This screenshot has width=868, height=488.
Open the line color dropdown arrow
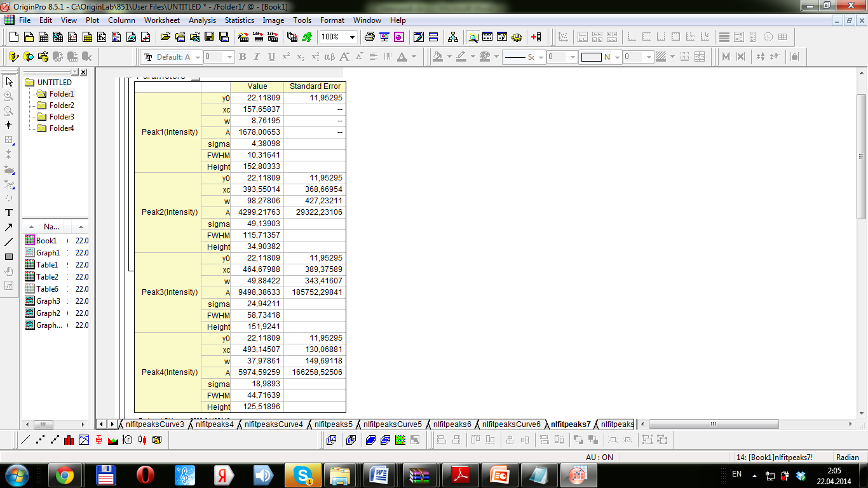pyautogui.click(x=472, y=57)
